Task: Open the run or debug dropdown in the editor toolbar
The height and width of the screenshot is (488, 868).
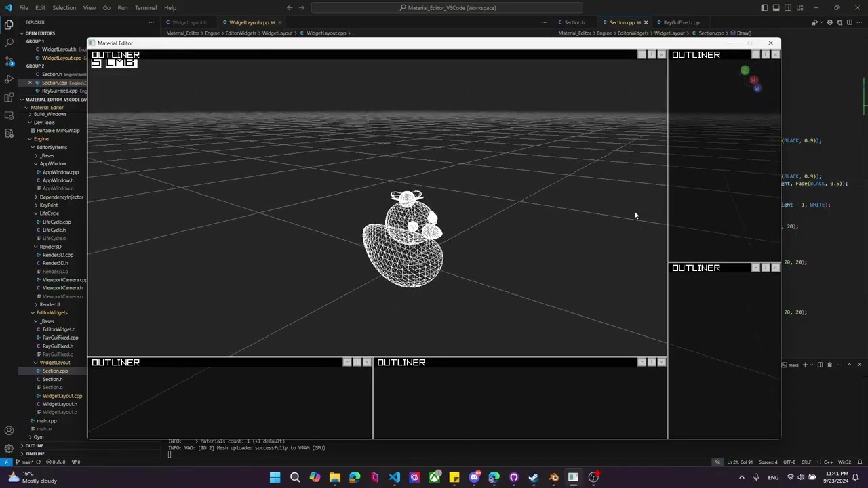Action: (821, 22)
